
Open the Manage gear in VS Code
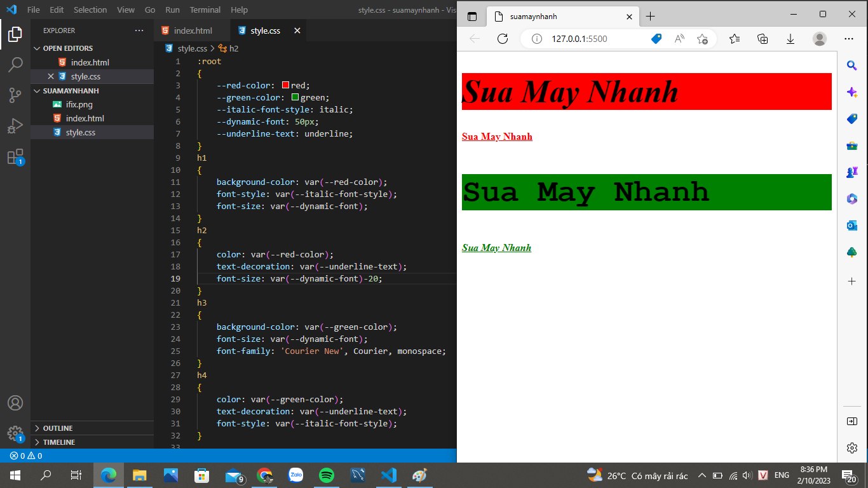tap(15, 433)
